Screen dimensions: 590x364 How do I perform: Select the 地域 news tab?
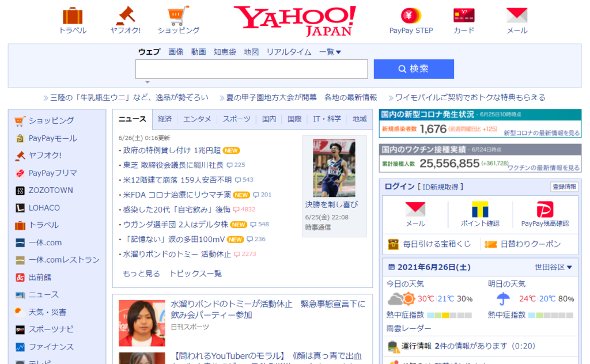360,119
